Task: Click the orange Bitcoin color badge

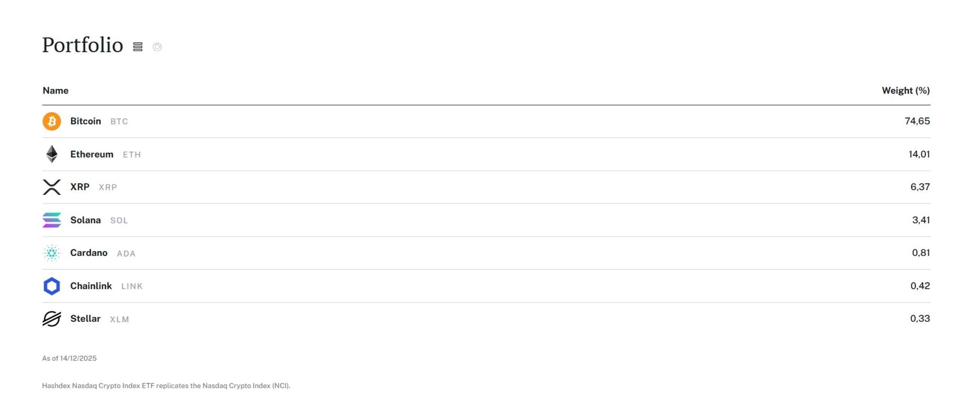Action: point(52,121)
